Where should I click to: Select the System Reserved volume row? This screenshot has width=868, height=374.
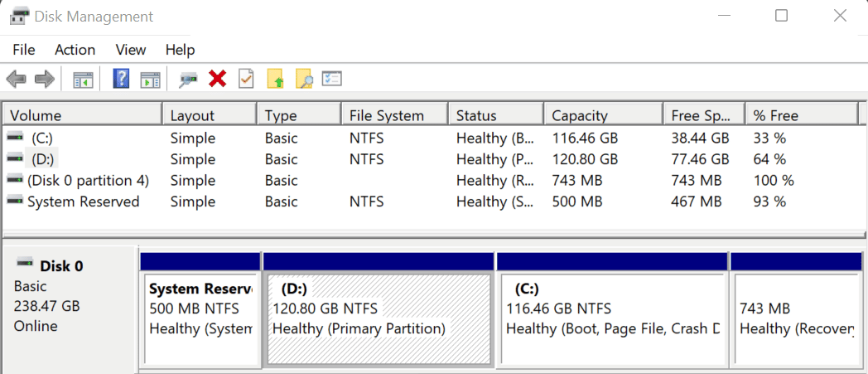click(x=432, y=202)
